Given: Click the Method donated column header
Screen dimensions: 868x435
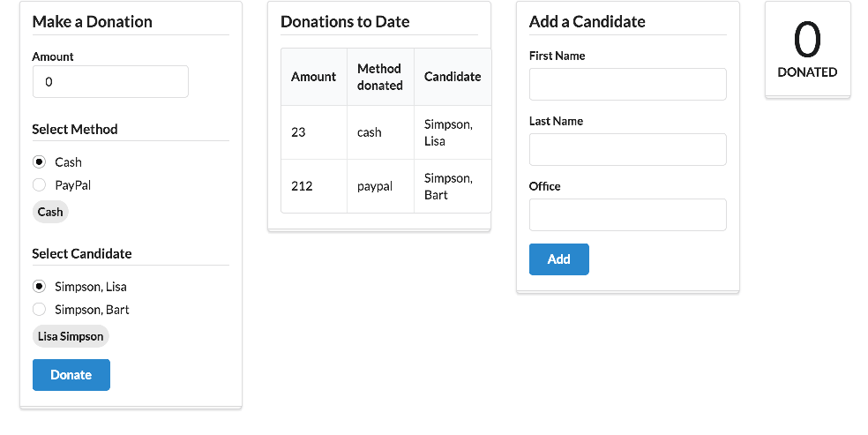Looking at the screenshot, I should coord(379,77).
